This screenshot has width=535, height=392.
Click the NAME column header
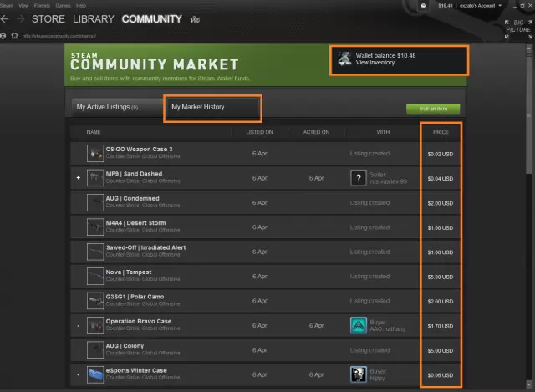pos(94,132)
